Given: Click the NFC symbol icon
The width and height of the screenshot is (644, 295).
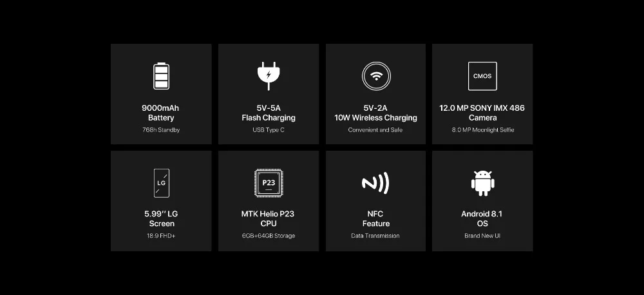Looking at the screenshot, I should [375, 183].
